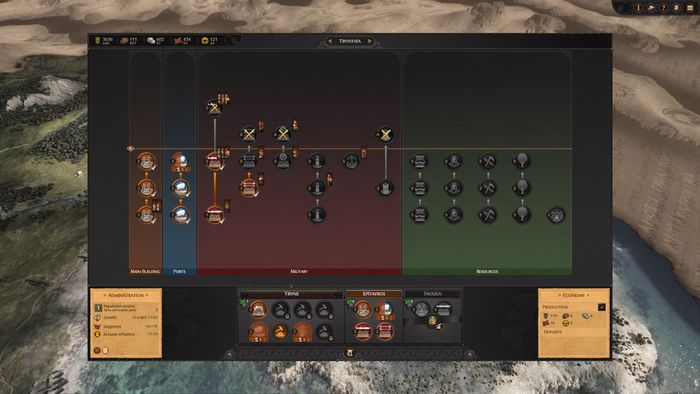The height and width of the screenshot is (394, 700).
Task: Select the Tiryns settlement header
Action: coord(291,294)
